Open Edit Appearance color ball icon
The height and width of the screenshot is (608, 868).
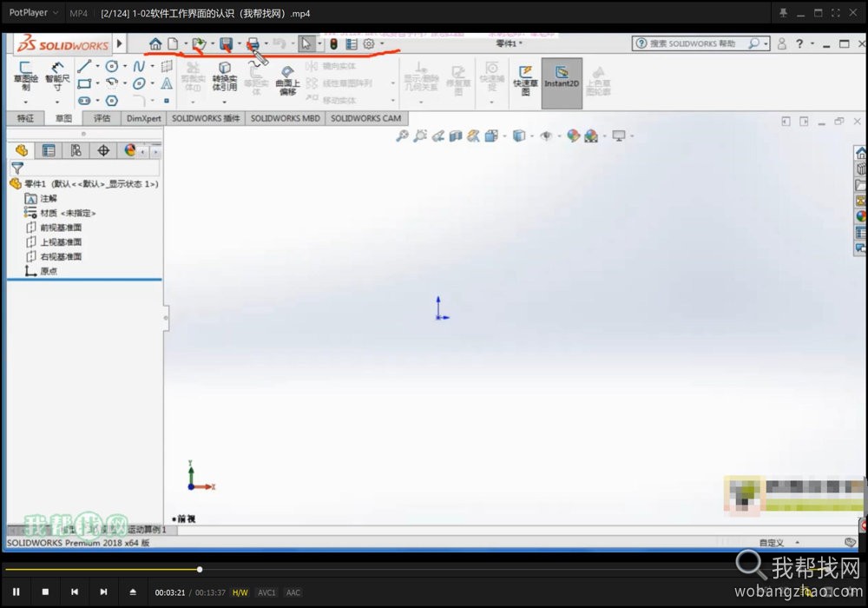tap(573, 135)
